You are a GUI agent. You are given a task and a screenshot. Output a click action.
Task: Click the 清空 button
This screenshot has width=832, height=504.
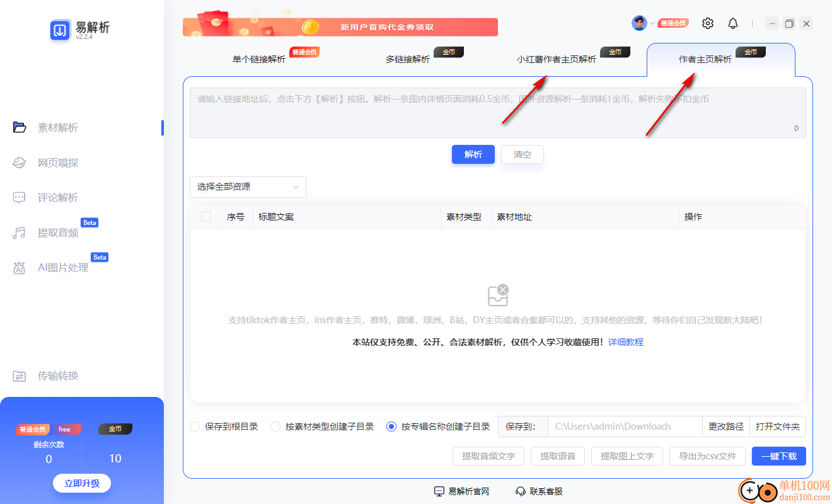click(x=523, y=154)
